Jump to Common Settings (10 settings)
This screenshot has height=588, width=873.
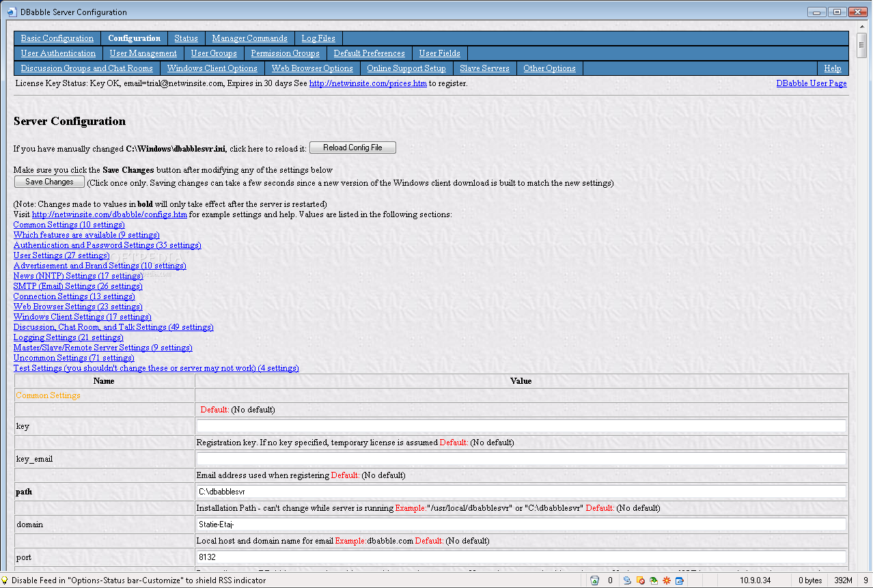pos(69,225)
